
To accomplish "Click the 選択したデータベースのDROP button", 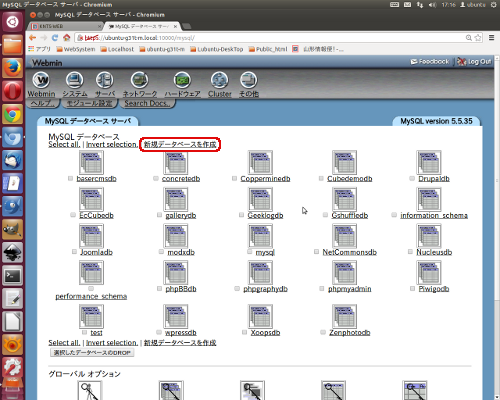I will (x=92, y=352).
